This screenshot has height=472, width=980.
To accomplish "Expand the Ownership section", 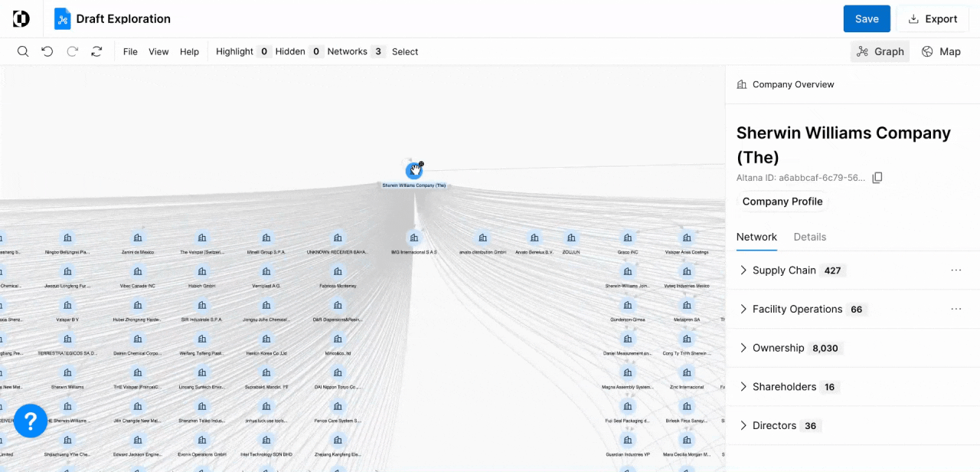I will point(743,348).
